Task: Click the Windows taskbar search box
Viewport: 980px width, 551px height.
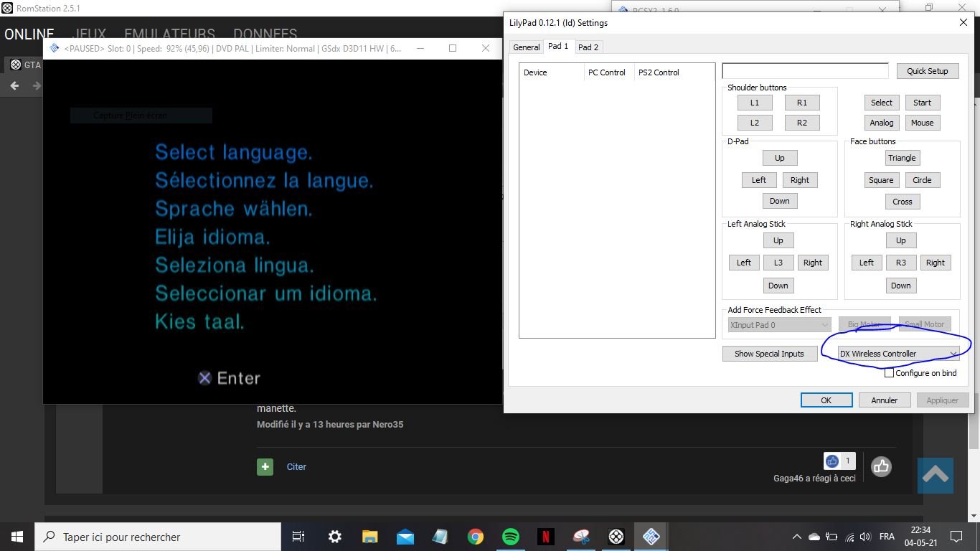Action: pyautogui.click(x=158, y=537)
